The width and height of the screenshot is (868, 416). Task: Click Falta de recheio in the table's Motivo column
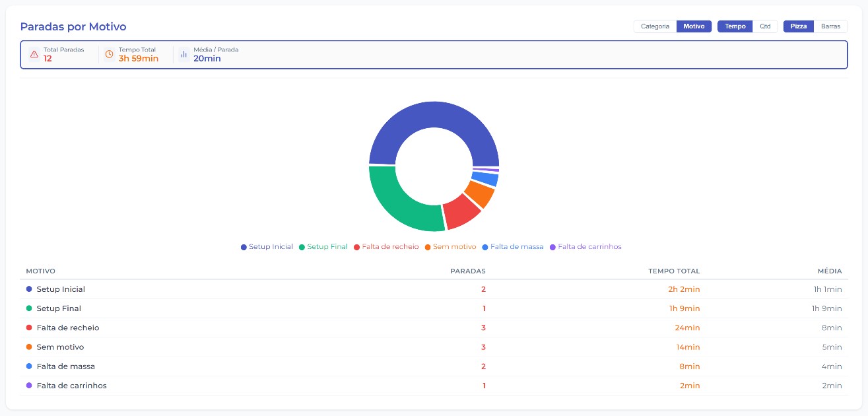[x=68, y=328]
